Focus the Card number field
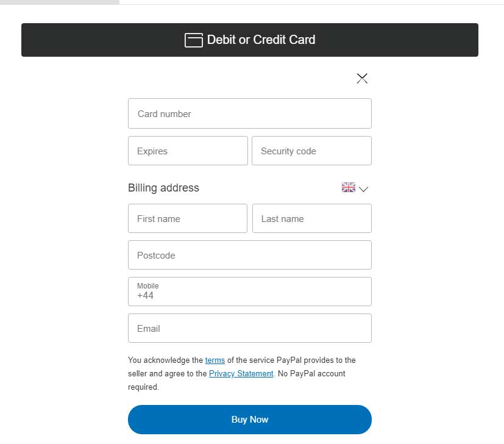 (x=250, y=113)
